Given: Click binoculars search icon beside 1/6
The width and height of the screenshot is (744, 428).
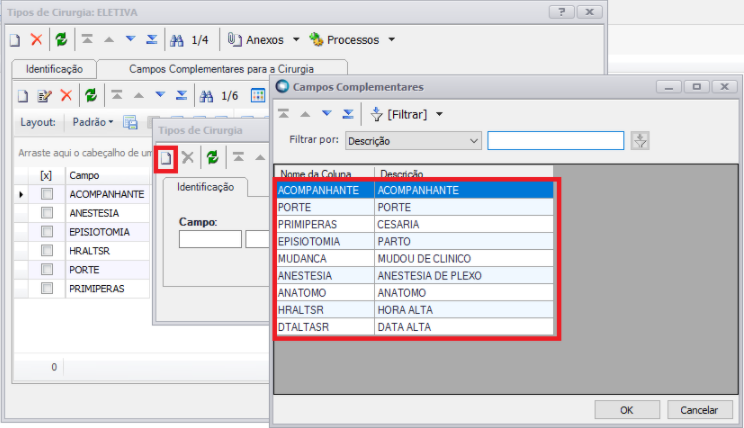Looking at the screenshot, I should (206, 97).
